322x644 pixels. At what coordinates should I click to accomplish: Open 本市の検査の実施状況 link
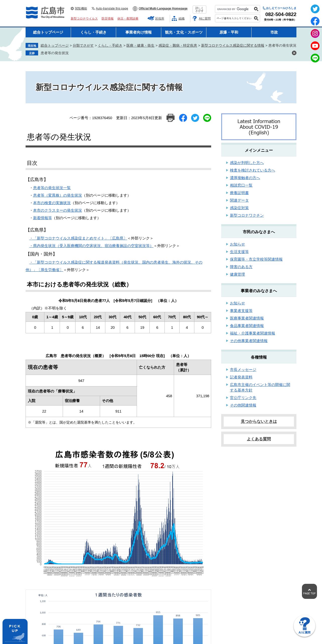52,203
